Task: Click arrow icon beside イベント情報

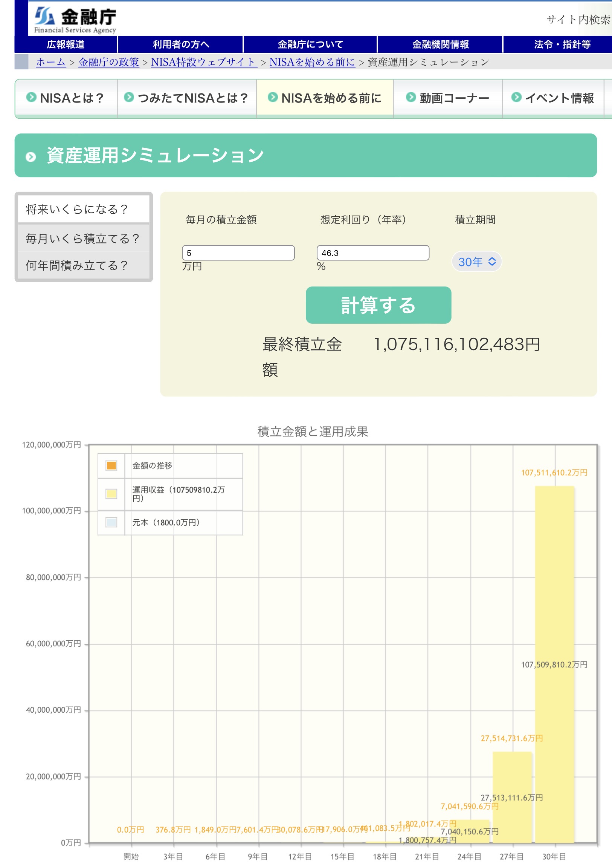Action: tap(516, 97)
